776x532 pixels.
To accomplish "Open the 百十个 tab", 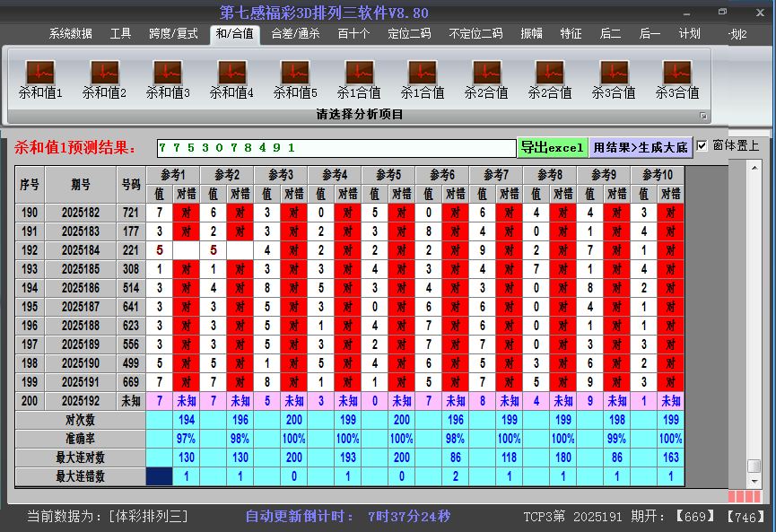I will point(353,34).
